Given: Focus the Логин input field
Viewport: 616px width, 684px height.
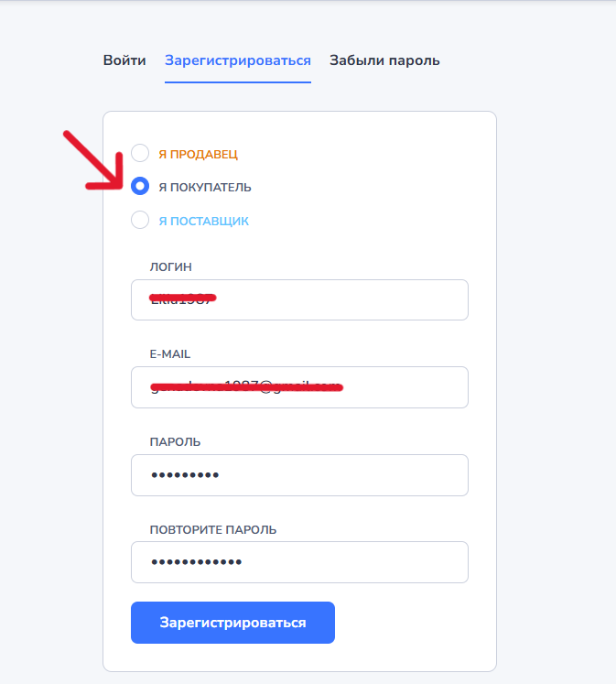Looking at the screenshot, I should 299,299.
